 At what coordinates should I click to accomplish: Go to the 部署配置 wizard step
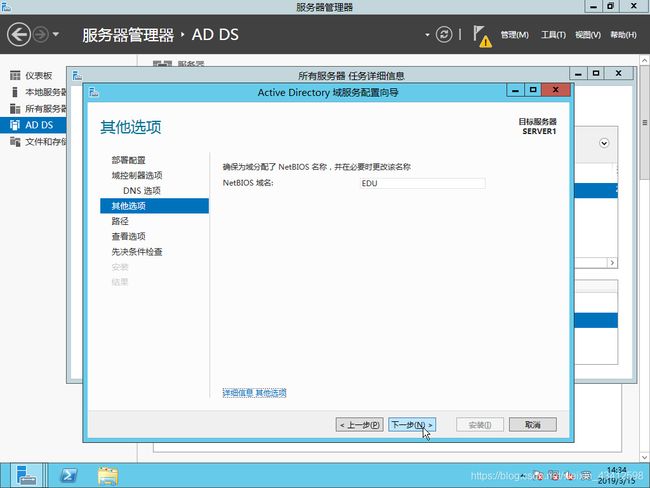129,160
